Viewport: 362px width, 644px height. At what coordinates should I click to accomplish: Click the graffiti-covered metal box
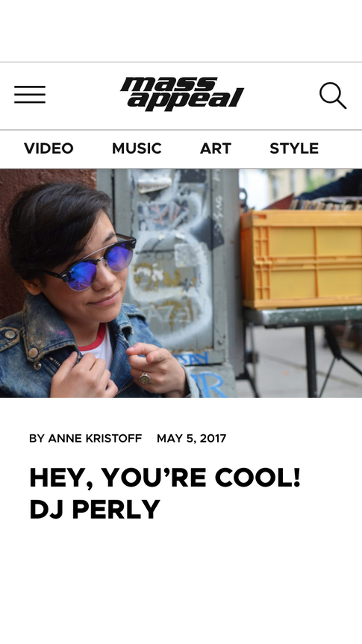click(177, 263)
